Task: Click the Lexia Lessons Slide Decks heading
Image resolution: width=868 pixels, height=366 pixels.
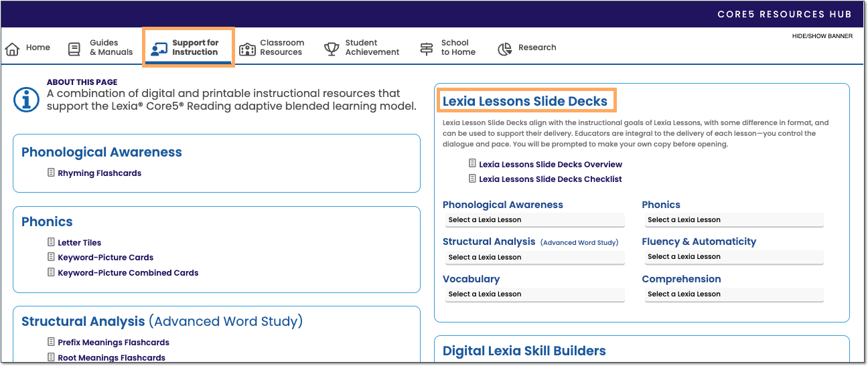Action: [x=525, y=101]
